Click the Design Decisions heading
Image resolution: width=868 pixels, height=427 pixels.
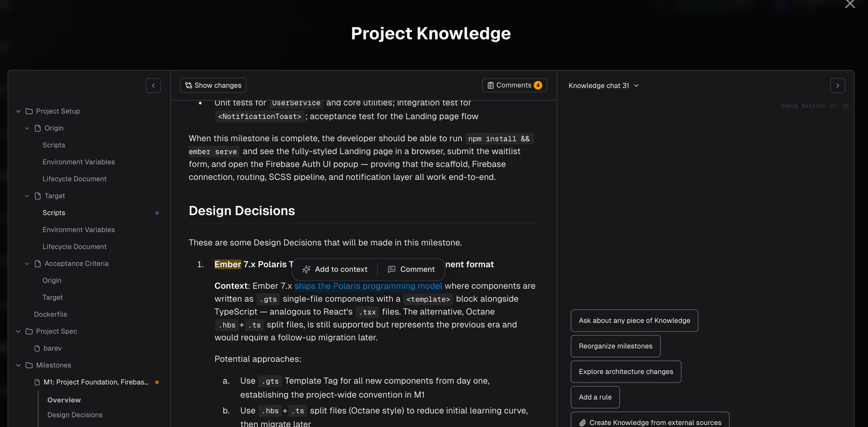tap(242, 211)
